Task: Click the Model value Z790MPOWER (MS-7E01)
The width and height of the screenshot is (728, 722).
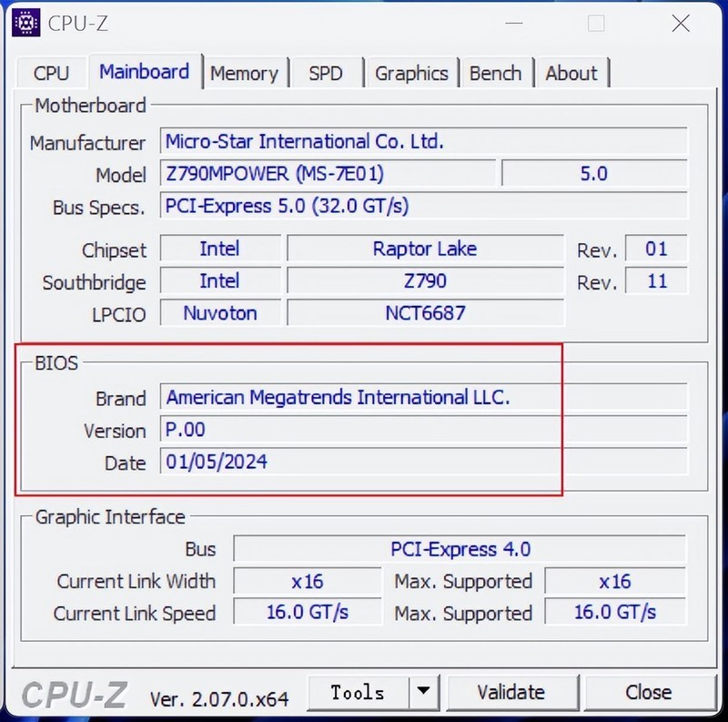Action: [x=328, y=173]
